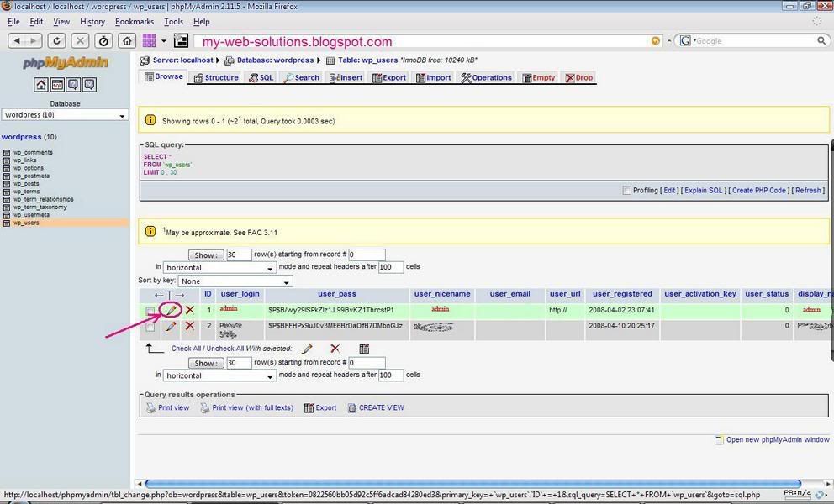Click the browser Stop loading button

coord(80,40)
